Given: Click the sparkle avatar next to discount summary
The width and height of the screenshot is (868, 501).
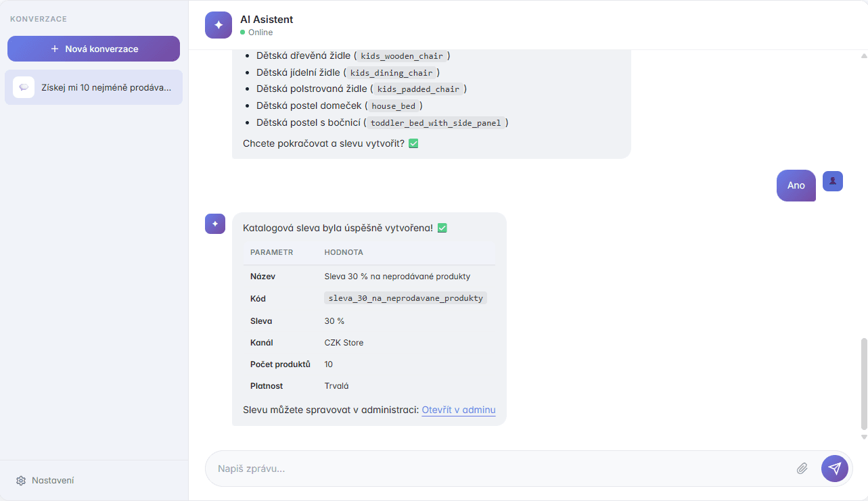Looking at the screenshot, I should coord(214,223).
